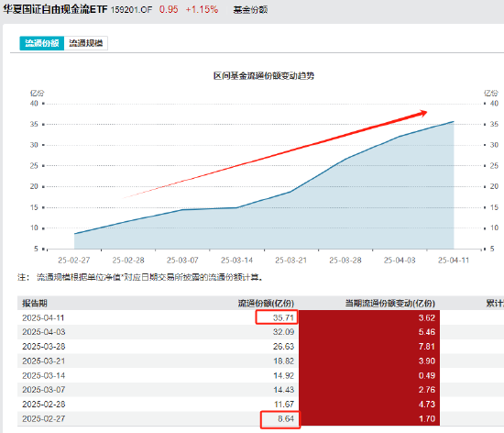Click the footnote starting with 注: 流通规模
Image resolution: width=504 pixels, height=433 pixels.
point(140,277)
